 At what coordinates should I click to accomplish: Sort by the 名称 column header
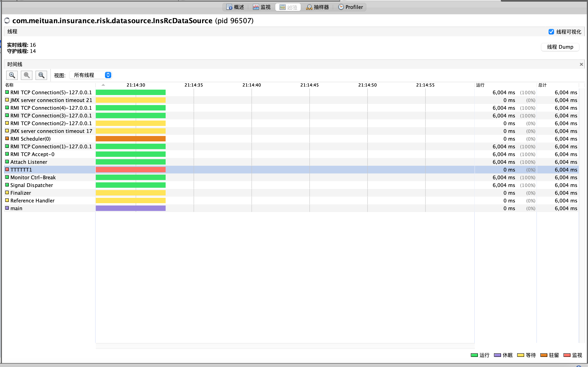coord(9,85)
